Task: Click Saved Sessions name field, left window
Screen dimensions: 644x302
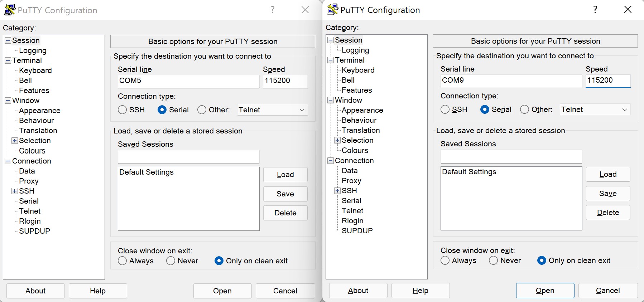Action: (188, 157)
